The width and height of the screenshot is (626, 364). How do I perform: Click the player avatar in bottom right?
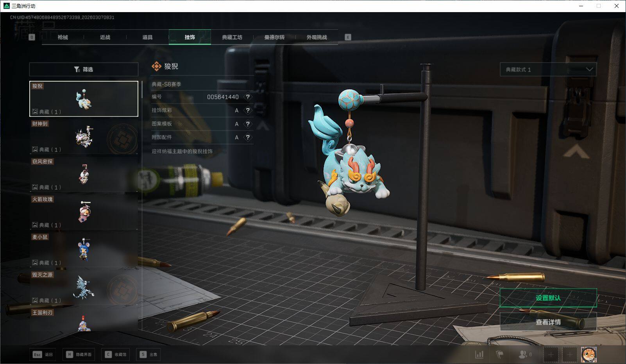pos(588,355)
